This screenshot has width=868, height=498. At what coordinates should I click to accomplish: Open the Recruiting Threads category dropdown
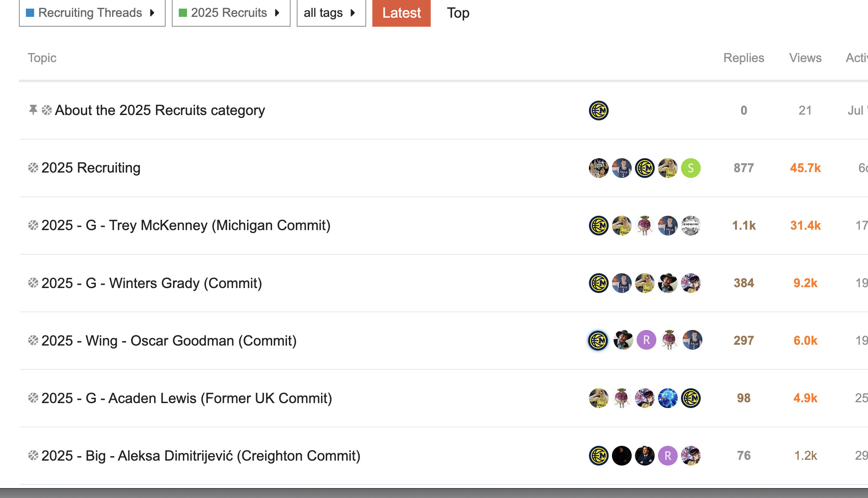(92, 13)
